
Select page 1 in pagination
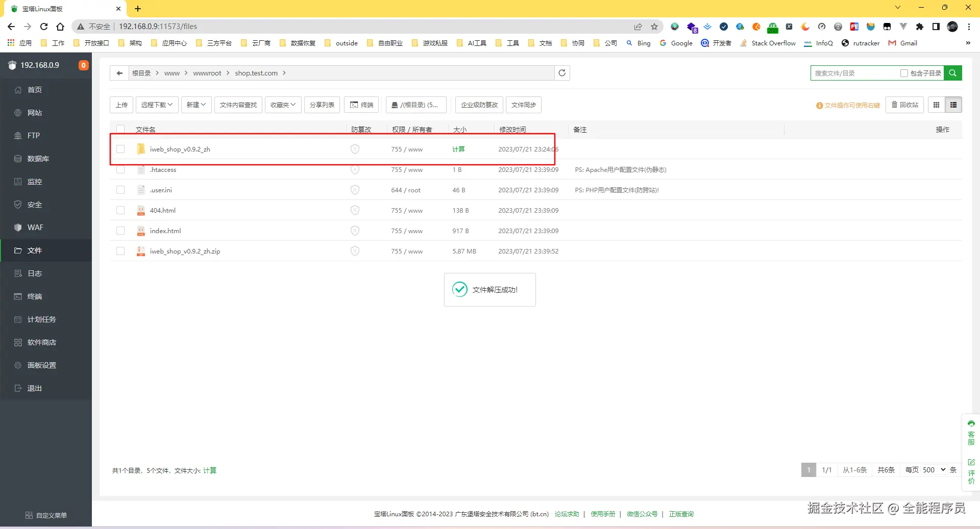808,470
